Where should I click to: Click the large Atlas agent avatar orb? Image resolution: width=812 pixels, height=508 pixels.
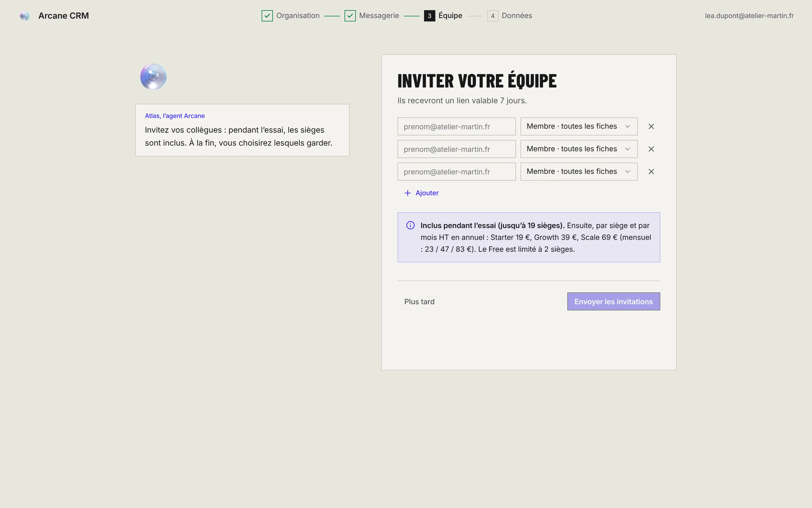pos(153,76)
